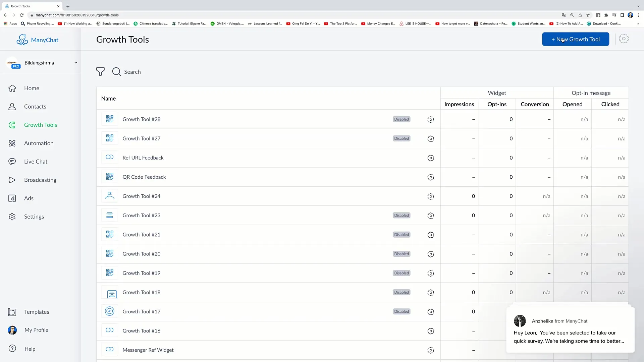This screenshot has width=644, height=362.
Task: Click the Ads sidebar icon
Action: click(12, 198)
